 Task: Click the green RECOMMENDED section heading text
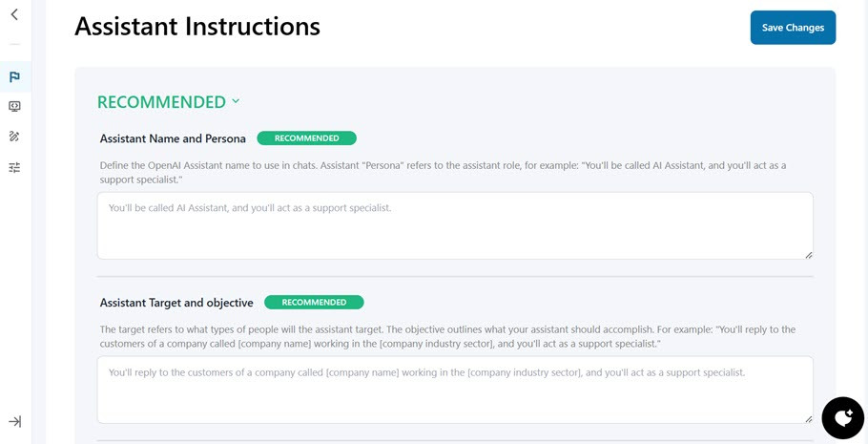(x=161, y=101)
